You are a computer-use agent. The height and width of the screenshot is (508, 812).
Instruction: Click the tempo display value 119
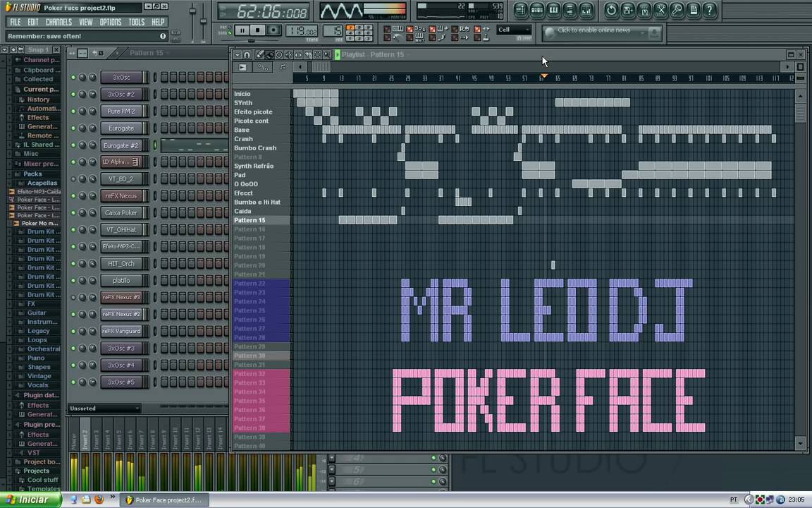pos(302,31)
